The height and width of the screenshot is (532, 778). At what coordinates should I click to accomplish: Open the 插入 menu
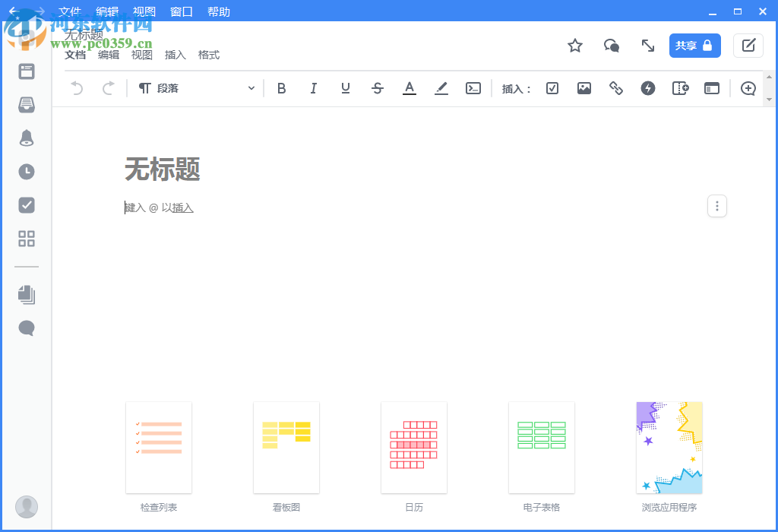174,55
